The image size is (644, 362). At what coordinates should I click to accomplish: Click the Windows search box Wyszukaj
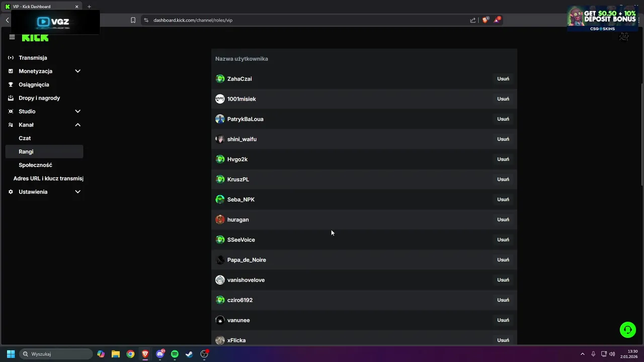pos(56,354)
